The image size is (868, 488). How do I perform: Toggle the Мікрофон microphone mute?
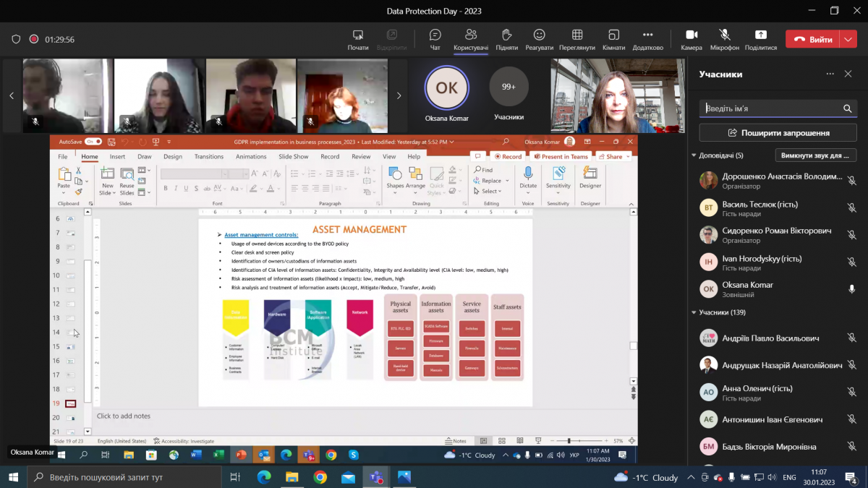click(x=724, y=39)
